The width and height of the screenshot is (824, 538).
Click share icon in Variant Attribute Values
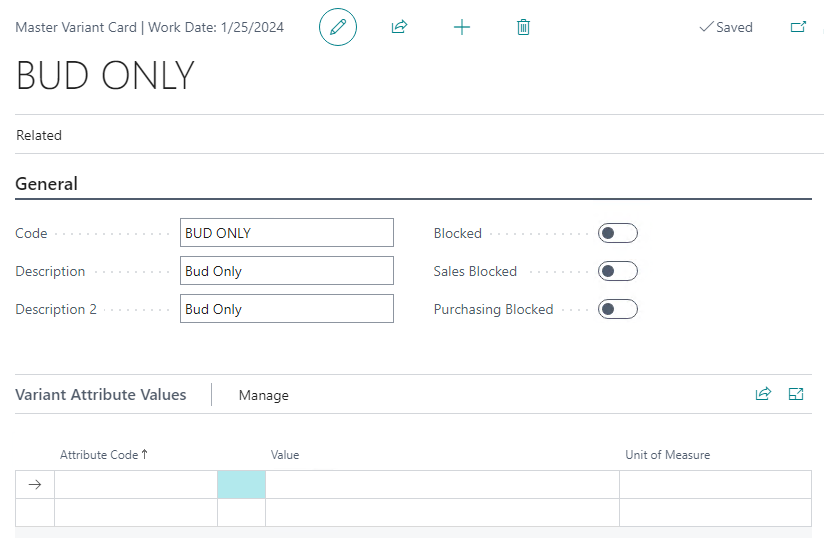point(763,394)
